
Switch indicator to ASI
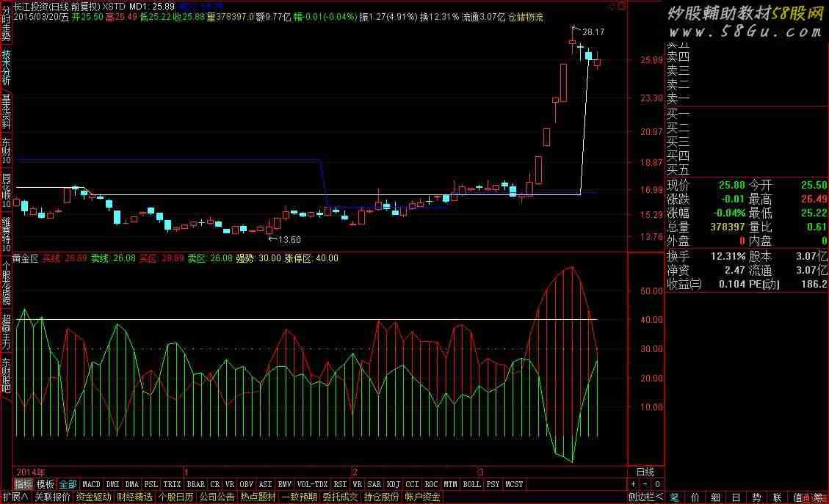pos(265,484)
